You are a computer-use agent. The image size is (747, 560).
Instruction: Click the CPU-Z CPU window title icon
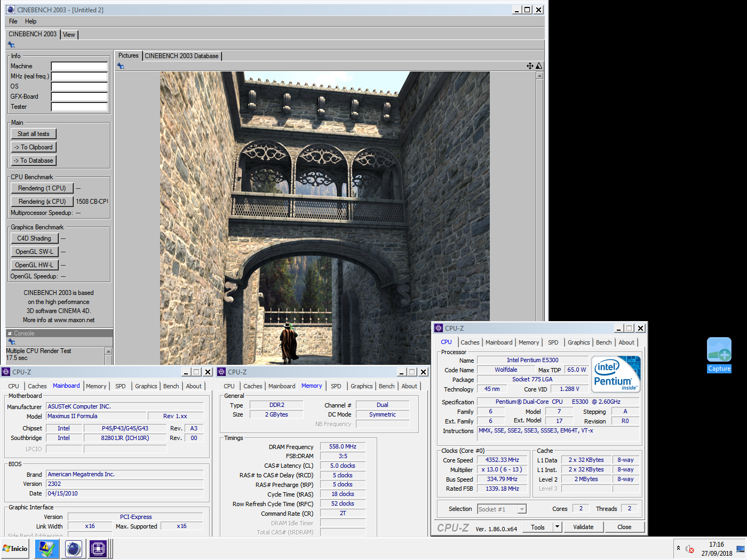(x=439, y=328)
